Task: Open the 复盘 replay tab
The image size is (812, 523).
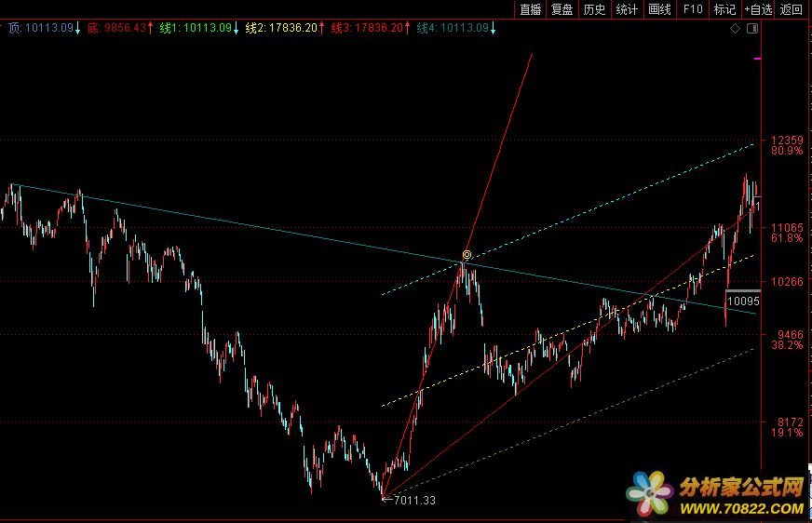Action: [x=562, y=9]
